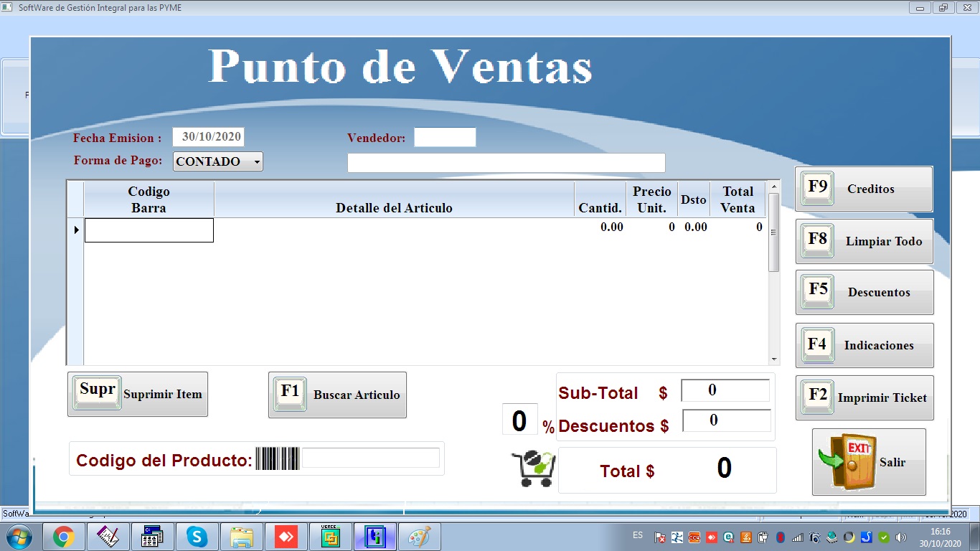
Task: Click the Total Venta column header
Action: click(738, 199)
